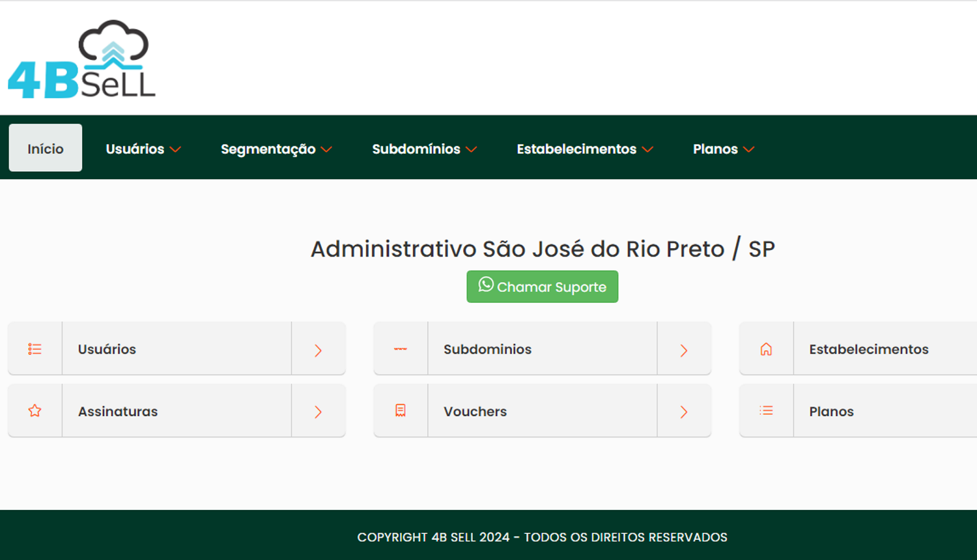Expand the chevron beside Estabelecimentos in navbar
977x560 pixels.
tap(647, 150)
